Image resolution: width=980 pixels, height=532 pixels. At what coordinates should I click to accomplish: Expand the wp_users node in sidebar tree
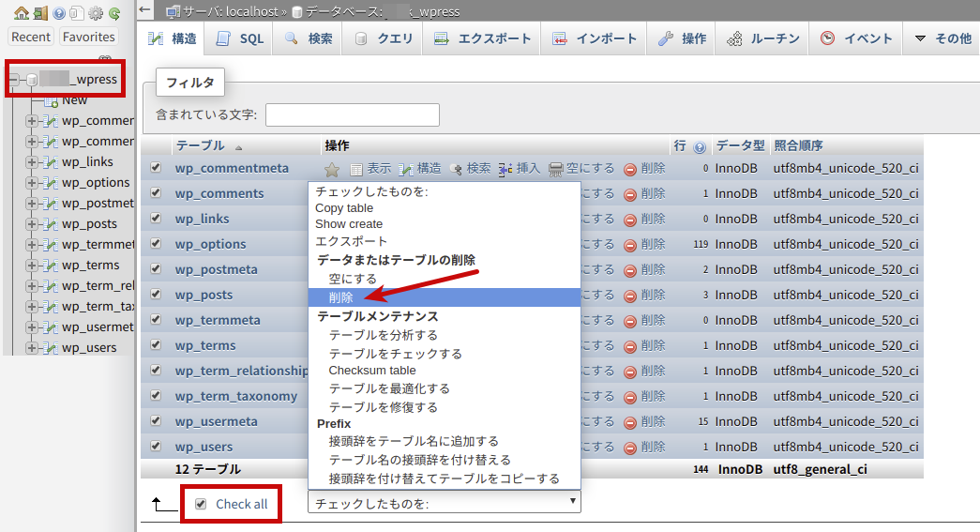tap(31, 347)
